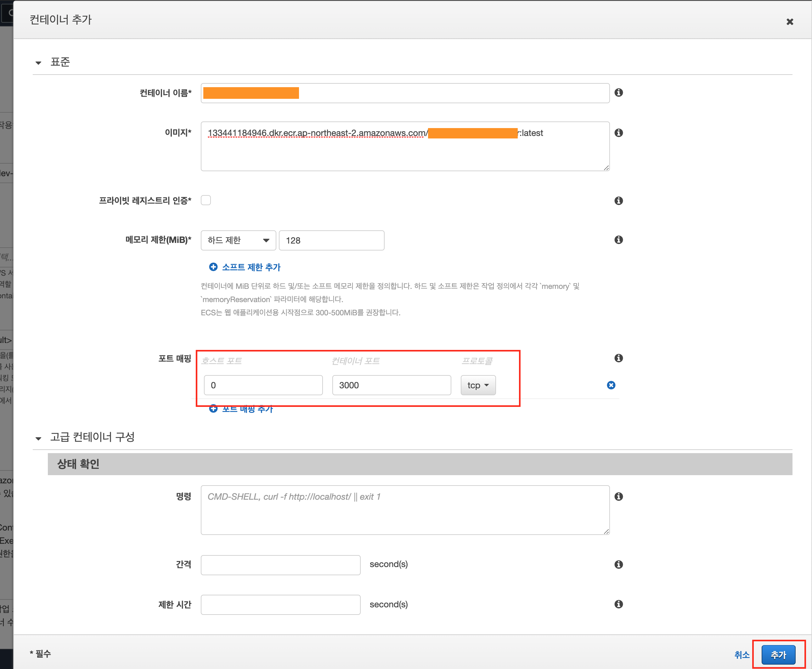Viewport: 812px width, 669px height.
Task: Collapse the 표준 section
Action: pyautogui.click(x=38, y=63)
